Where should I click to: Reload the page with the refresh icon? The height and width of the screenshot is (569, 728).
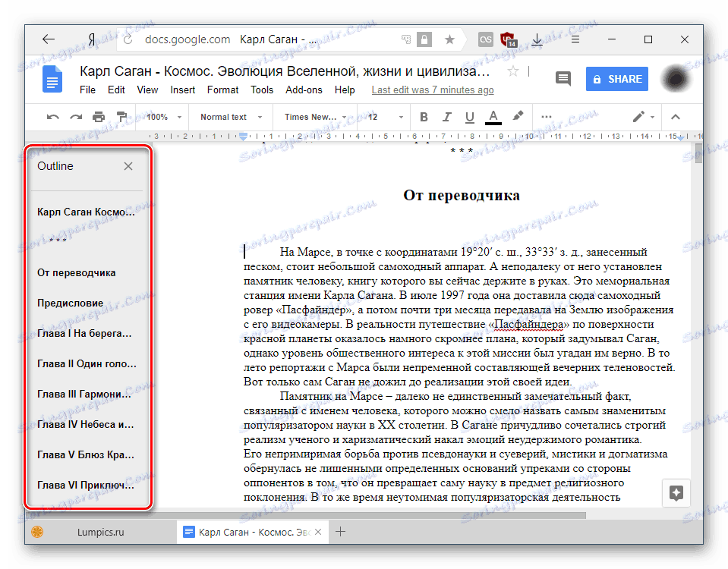[x=128, y=40]
